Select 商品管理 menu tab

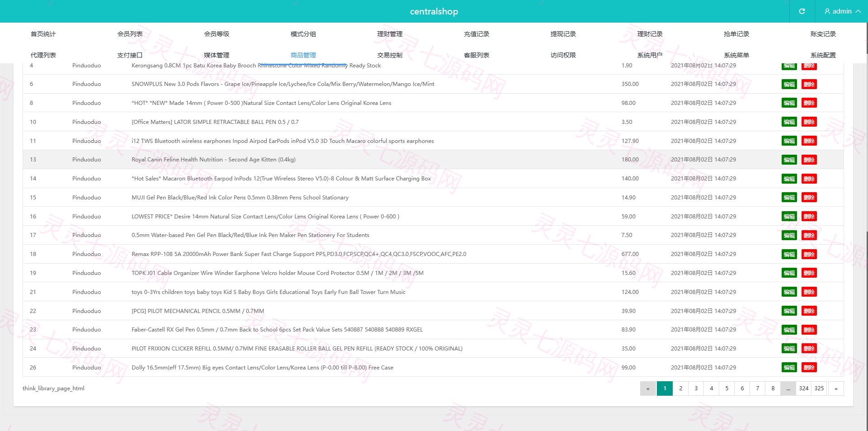tap(303, 55)
